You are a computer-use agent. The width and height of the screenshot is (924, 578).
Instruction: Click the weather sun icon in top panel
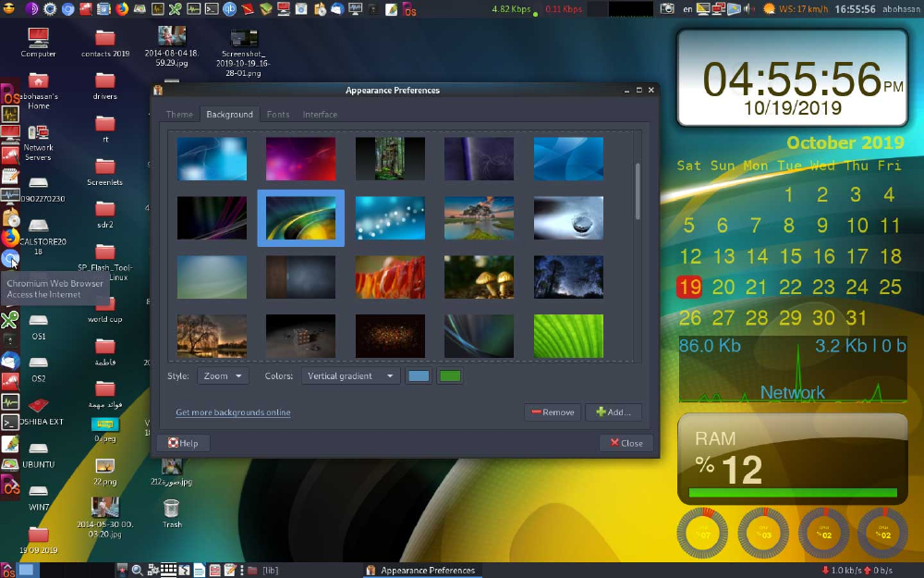[769, 9]
